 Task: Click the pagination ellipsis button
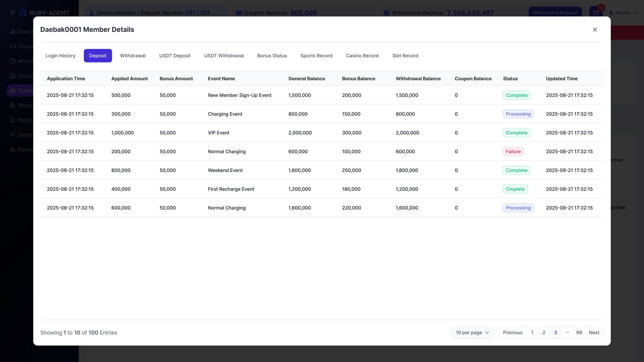[568, 333]
